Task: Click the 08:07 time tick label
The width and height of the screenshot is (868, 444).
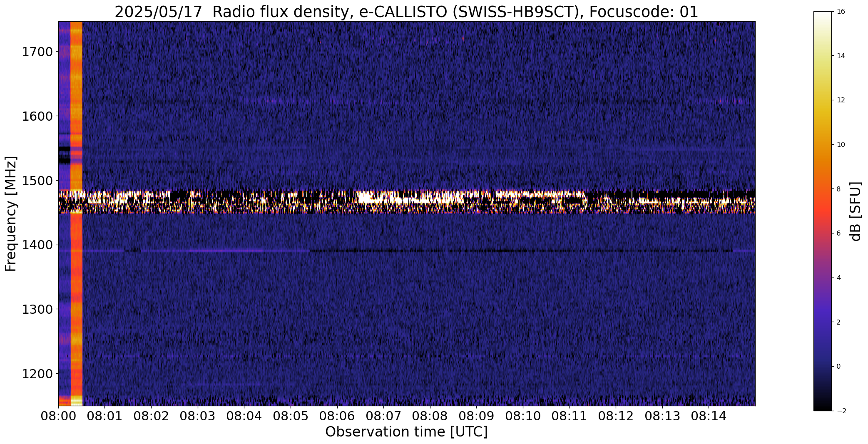Action: pos(383,416)
